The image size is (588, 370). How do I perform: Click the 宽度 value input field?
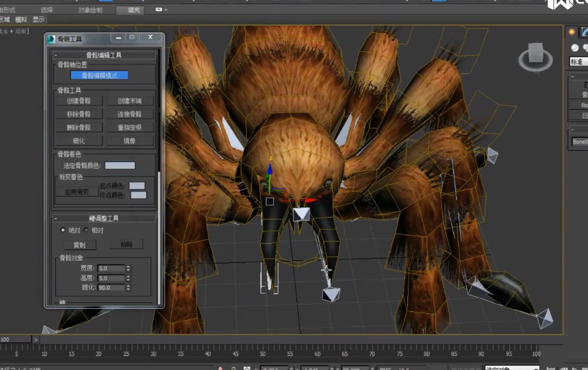coord(111,268)
